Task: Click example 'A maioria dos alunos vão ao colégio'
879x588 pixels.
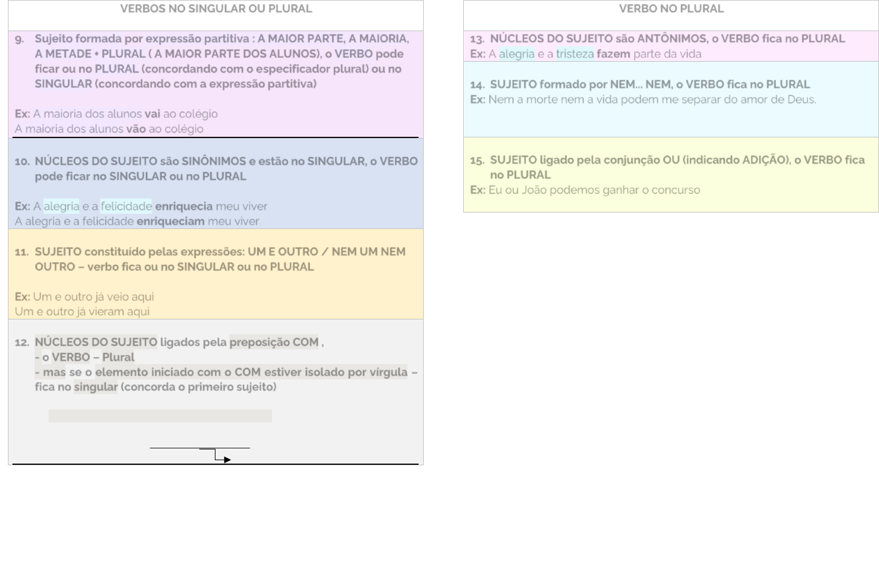Action: 109,129
